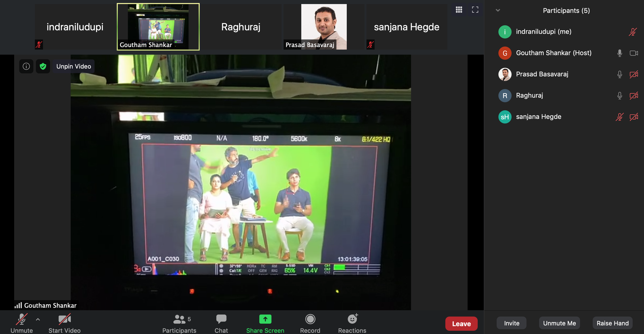The image size is (644, 334).
Task: Expand audio options arrow next to Unmute
Action: click(38, 319)
